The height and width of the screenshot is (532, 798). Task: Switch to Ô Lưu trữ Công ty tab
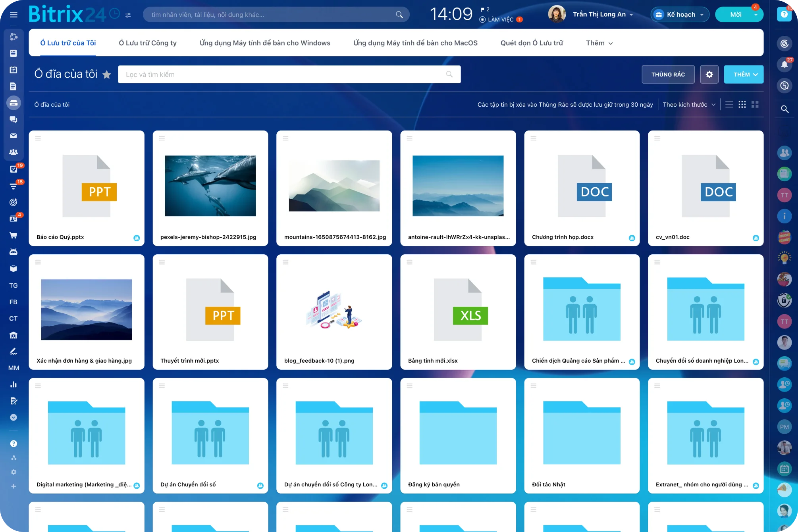(x=148, y=42)
